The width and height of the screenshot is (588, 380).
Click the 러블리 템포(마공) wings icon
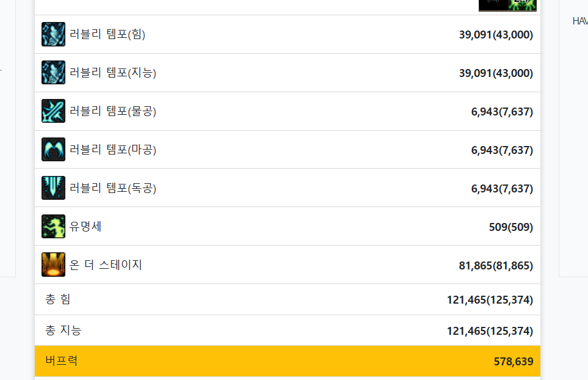coord(53,150)
